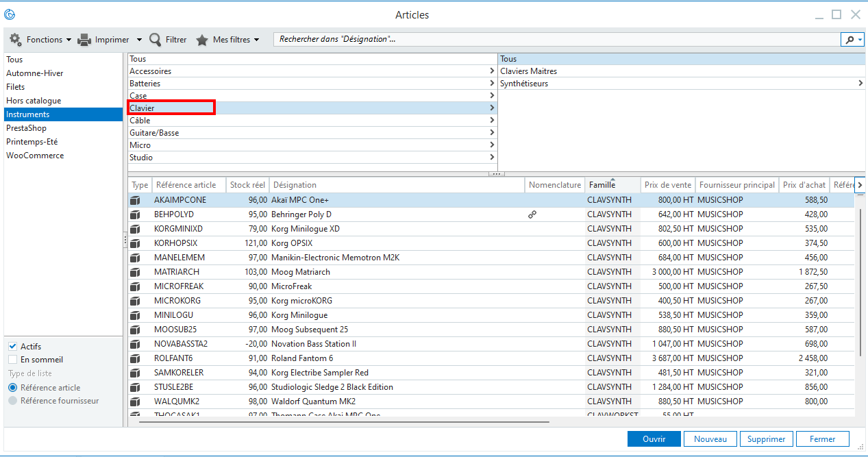868x457 pixels.
Task: Select Référence article radio button
Action: pyautogui.click(x=12, y=388)
